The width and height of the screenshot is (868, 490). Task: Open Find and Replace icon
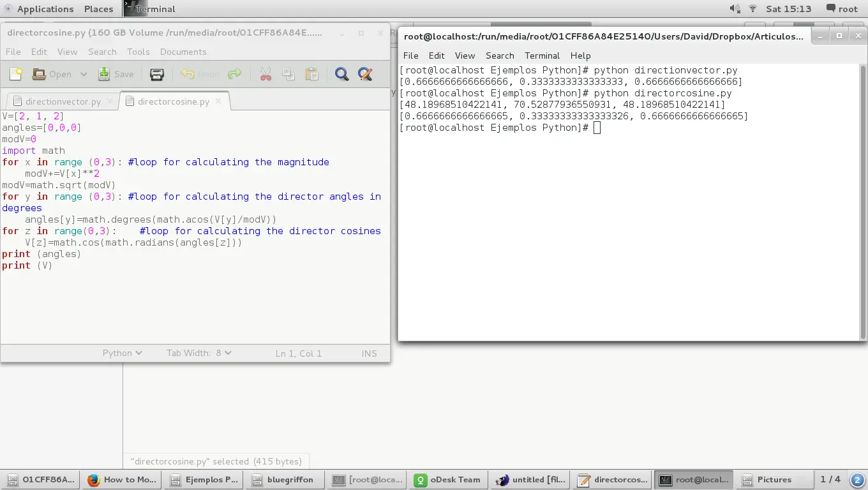click(365, 74)
